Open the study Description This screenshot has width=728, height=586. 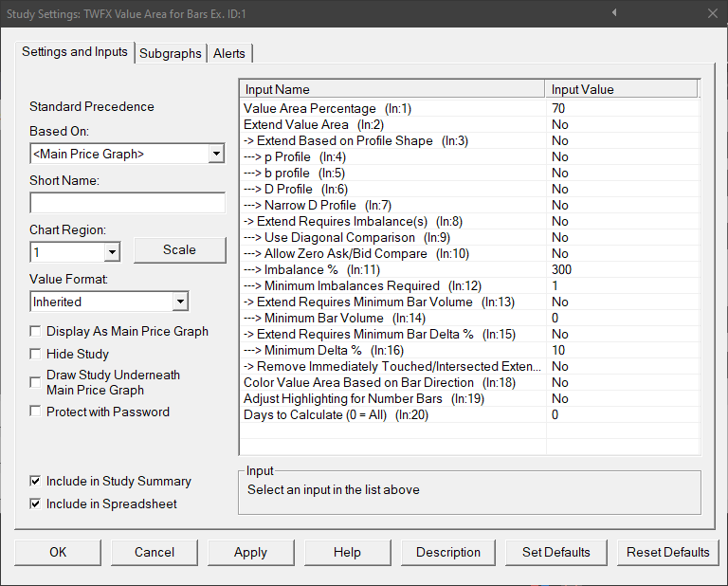(x=448, y=552)
